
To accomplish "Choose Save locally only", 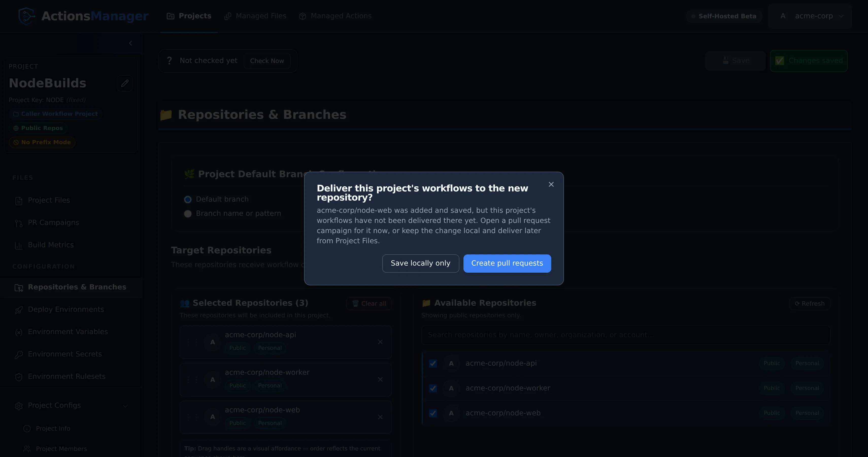I will (x=421, y=263).
